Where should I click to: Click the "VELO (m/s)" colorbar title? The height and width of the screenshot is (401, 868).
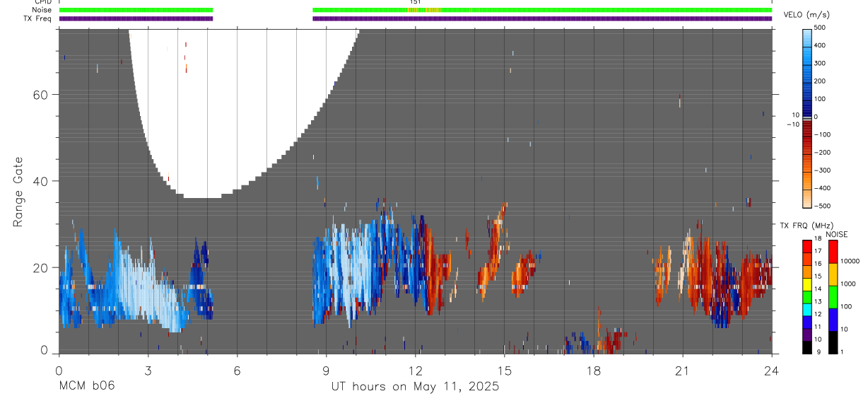(x=807, y=15)
